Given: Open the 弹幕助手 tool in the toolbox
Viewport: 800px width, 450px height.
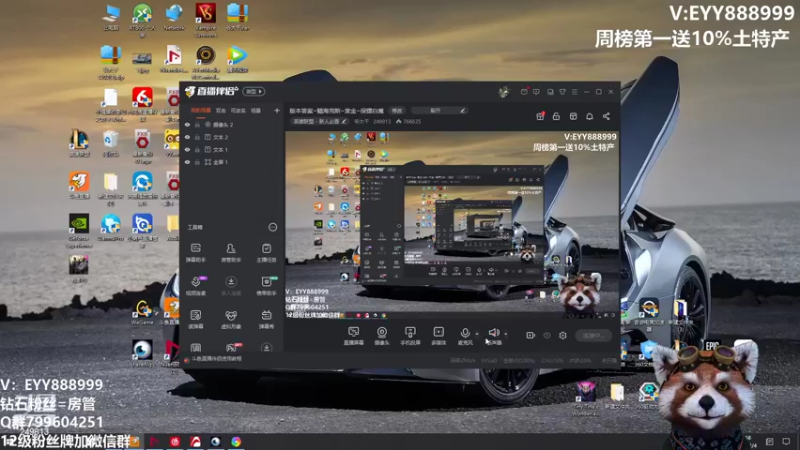Looking at the screenshot, I should [x=195, y=252].
